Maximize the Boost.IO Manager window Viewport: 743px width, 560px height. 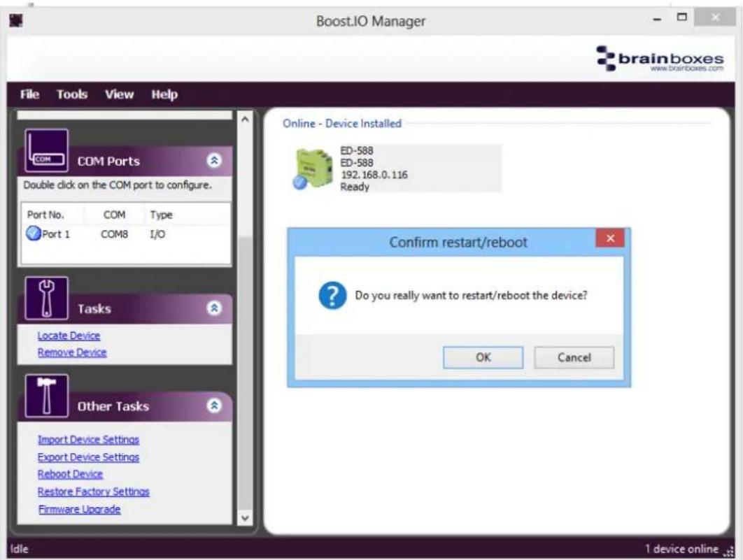(681, 17)
